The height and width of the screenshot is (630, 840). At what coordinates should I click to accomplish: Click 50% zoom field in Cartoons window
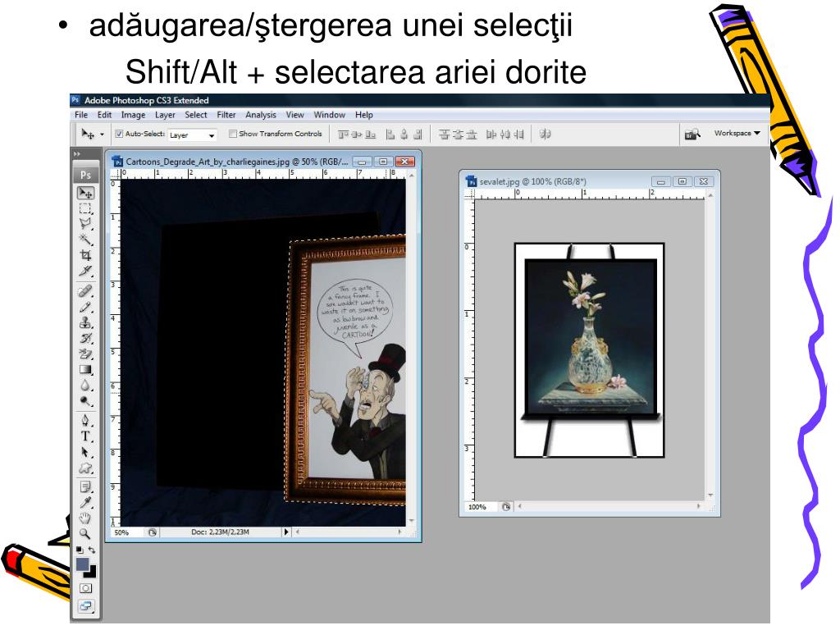[x=127, y=532]
